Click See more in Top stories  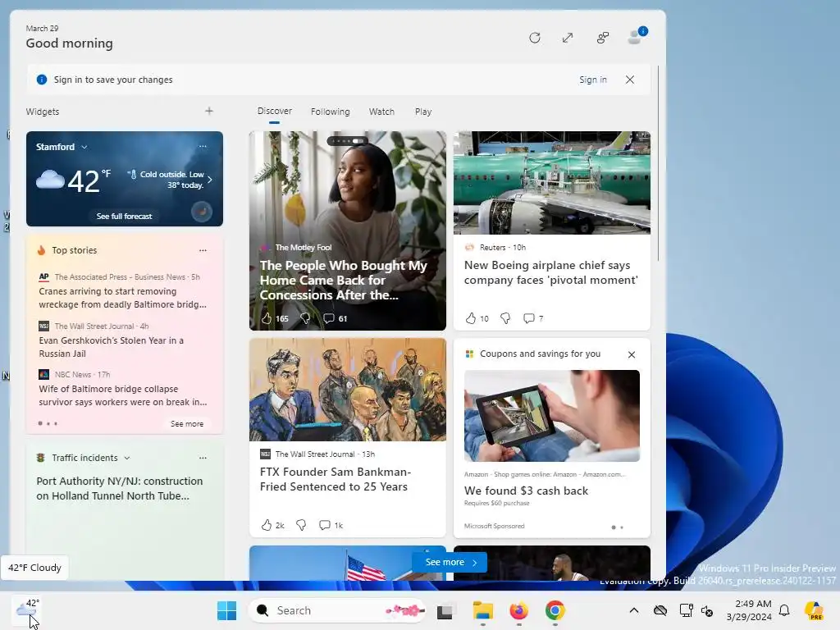tap(187, 424)
